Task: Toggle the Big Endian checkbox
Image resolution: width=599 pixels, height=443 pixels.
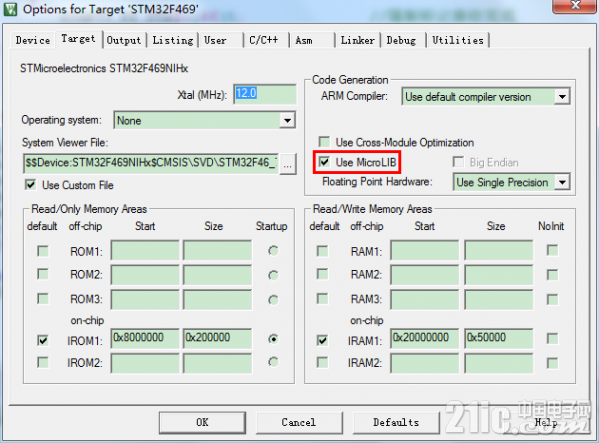Action: point(458,162)
